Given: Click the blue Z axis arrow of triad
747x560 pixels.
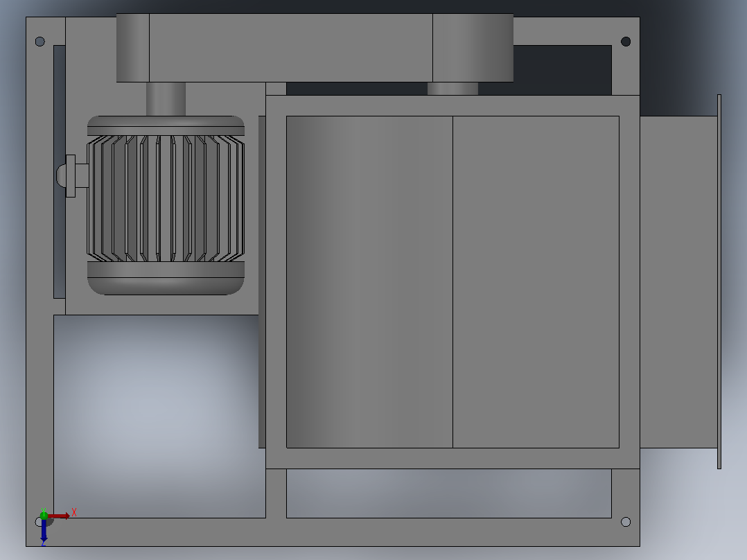Looking at the screenshot, I should (44, 530).
